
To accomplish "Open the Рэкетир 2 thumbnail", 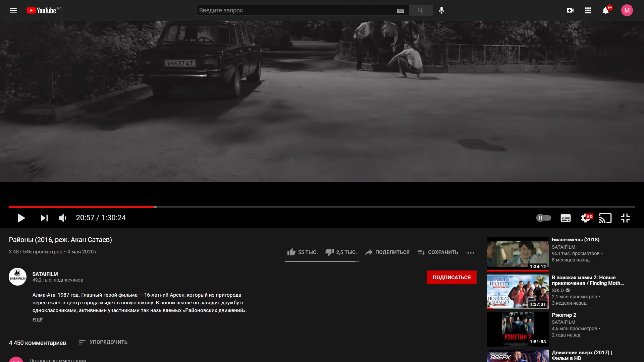I will [x=518, y=329].
